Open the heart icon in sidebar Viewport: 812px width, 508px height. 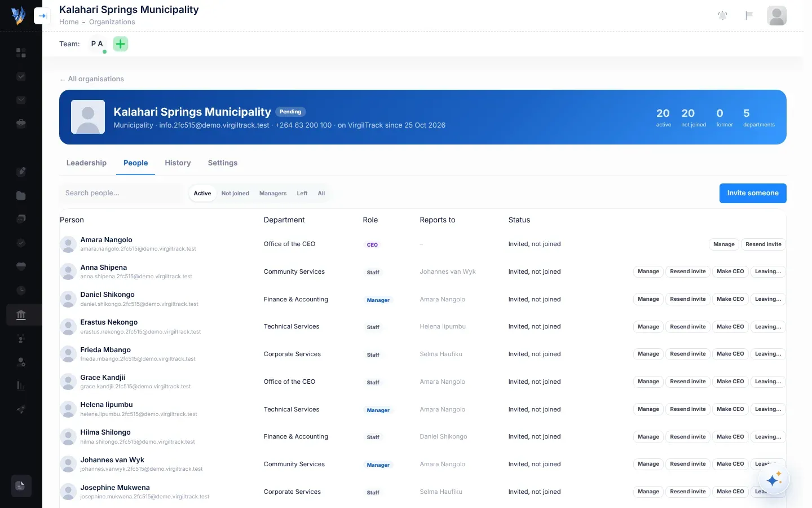coord(21,266)
